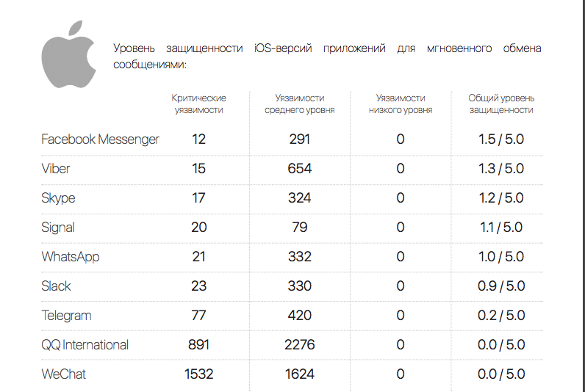Click the Уязвимости среднего уровня column header
Screen dimensions: 585x392
[x=299, y=104]
